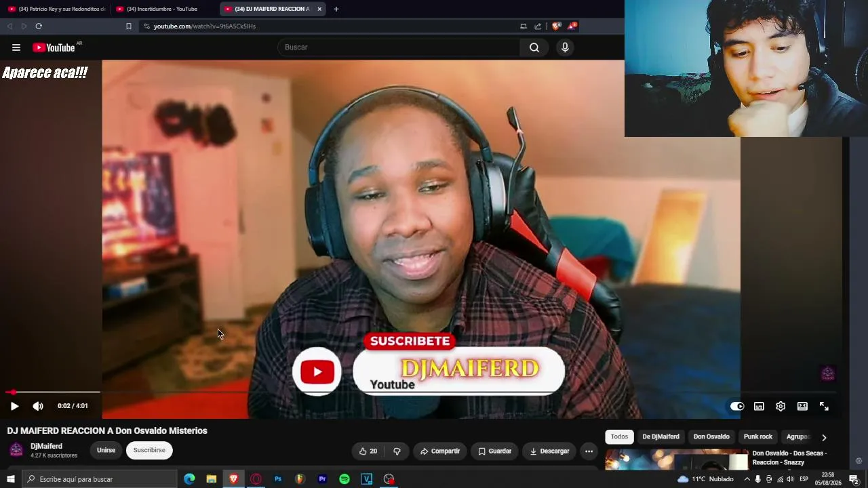The width and height of the screenshot is (868, 488).
Task: Share the page from the address bar
Action: (x=538, y=26)
